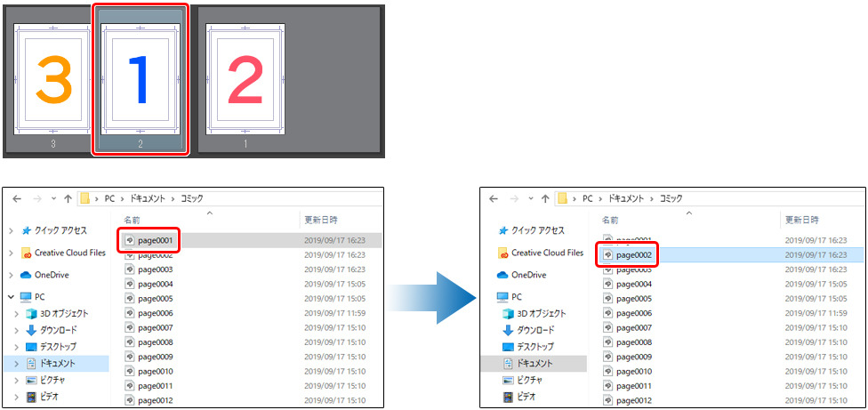Expand ダウンロード in left window tree

coord(18,330)
